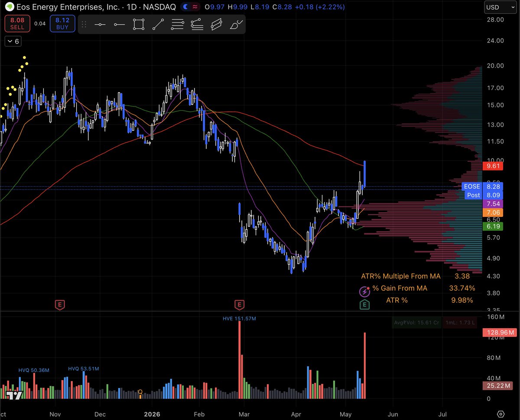520x420 pixels.
Task: Click the pink approximate-data indicator icon
Action: tap(195, 7)
